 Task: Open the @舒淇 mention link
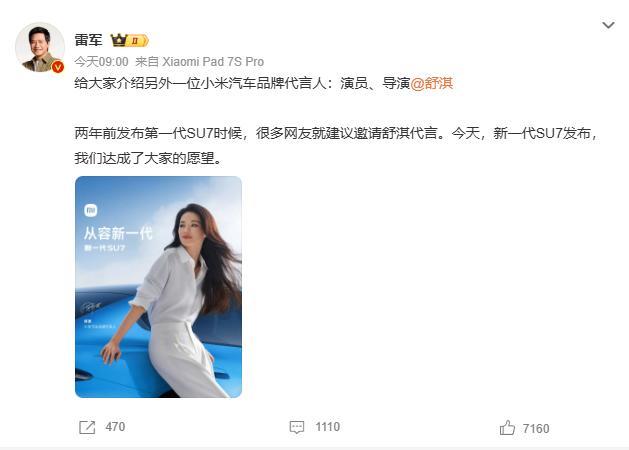(x=432, y=83)
